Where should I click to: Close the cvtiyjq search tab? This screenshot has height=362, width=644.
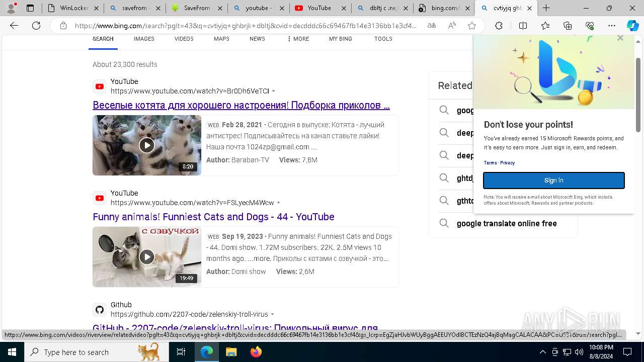[x=528, y=8]
